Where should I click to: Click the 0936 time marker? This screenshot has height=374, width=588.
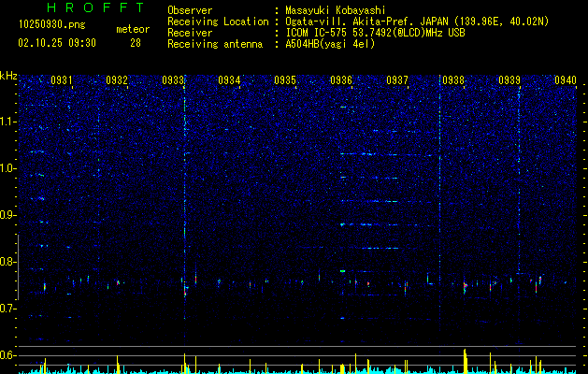(341, 80)
